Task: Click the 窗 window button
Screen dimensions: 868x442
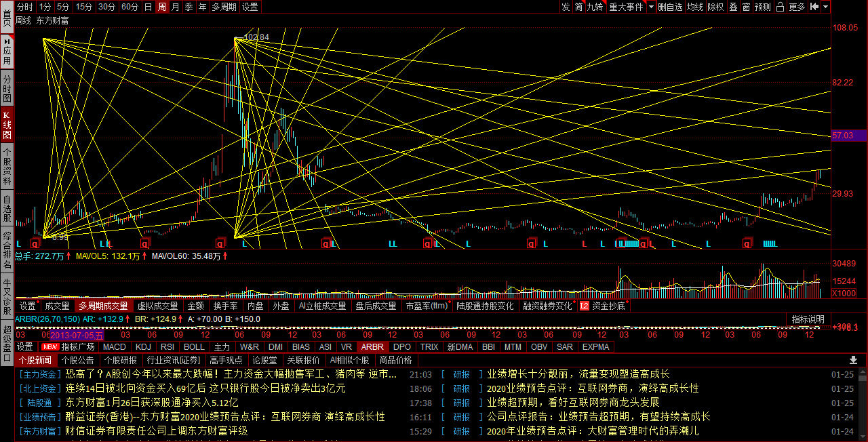Action: pyautogui.click(x=746, y=7)
